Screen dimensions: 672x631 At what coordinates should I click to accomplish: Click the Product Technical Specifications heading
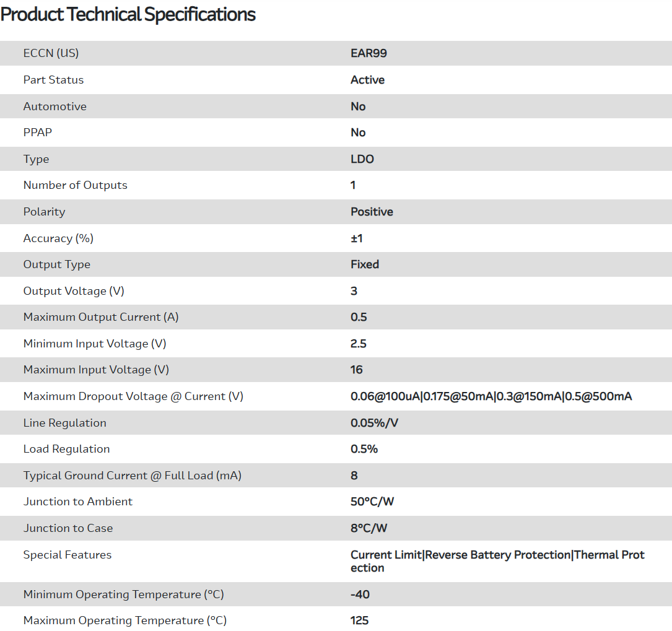pos(128,15)
